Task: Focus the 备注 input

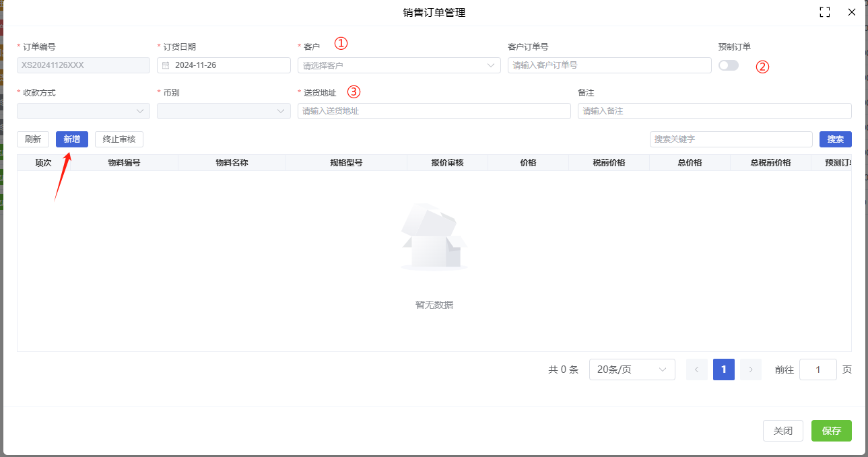Action: click(714, 111)
